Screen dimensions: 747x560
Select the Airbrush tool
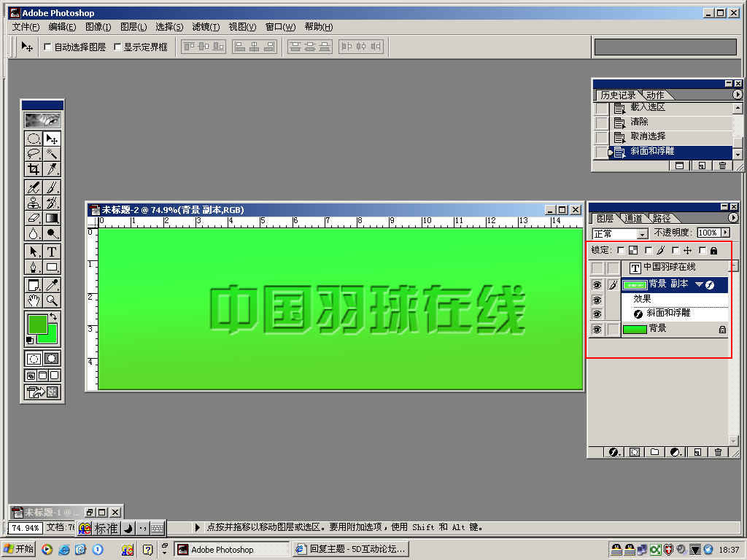[34, 187]
